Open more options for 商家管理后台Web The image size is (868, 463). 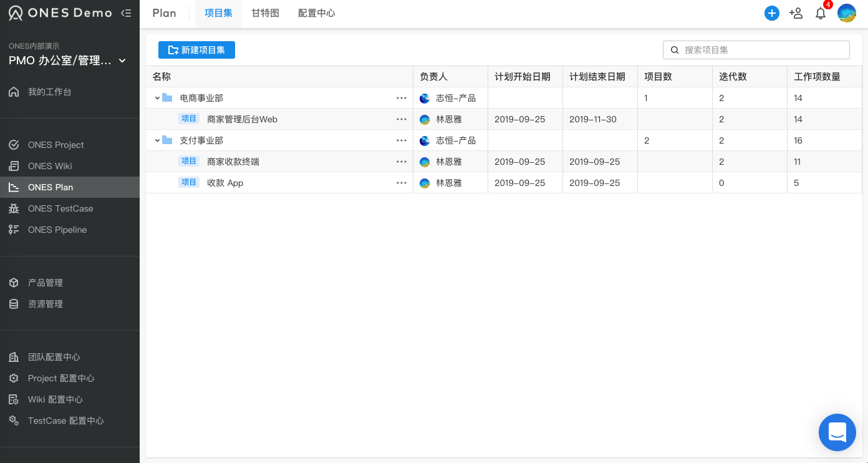402,119
